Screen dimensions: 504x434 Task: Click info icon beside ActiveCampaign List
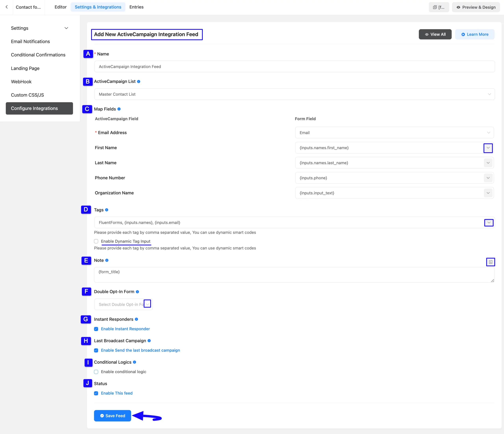139,82
